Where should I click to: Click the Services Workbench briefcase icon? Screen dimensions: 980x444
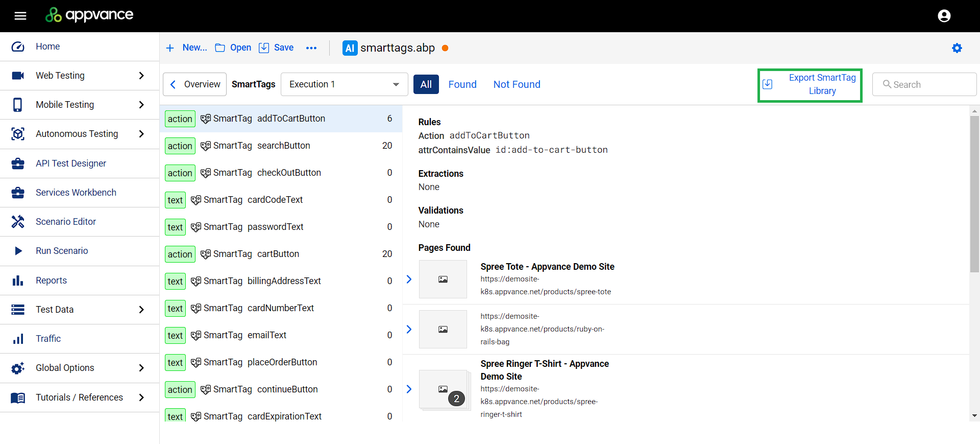[18, 193]
